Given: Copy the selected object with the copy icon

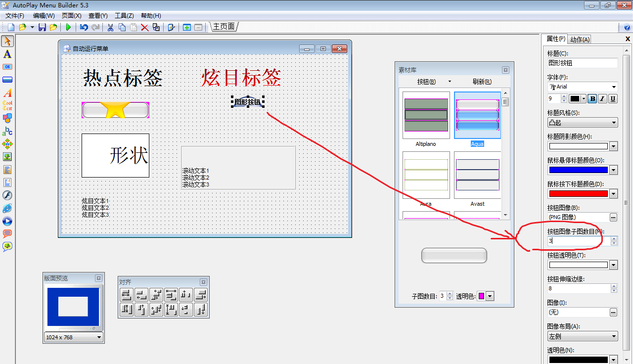Looking at the screenshot, I should (122, 27).
